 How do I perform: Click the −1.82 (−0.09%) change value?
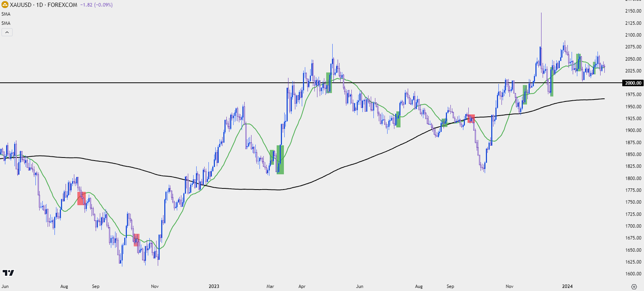click(x=96, y=5)
